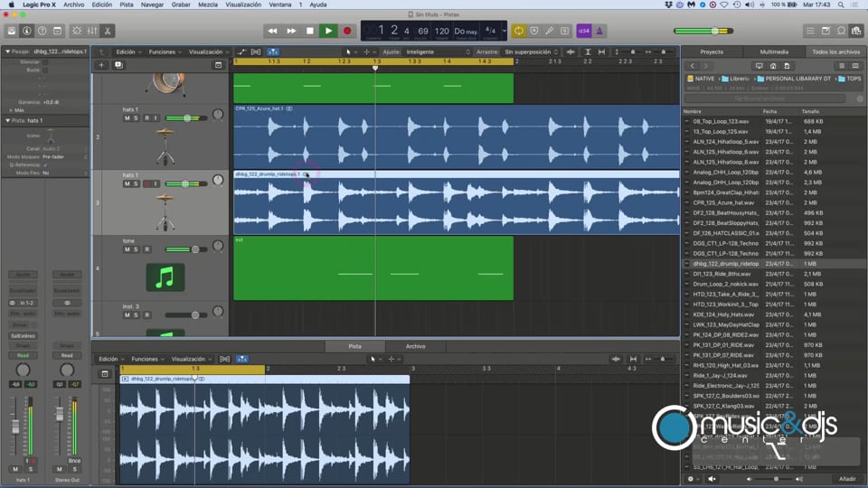Toggle the Inspector panel icon
Viewport: 868px width, 488px height.
(x=26, y=31)
